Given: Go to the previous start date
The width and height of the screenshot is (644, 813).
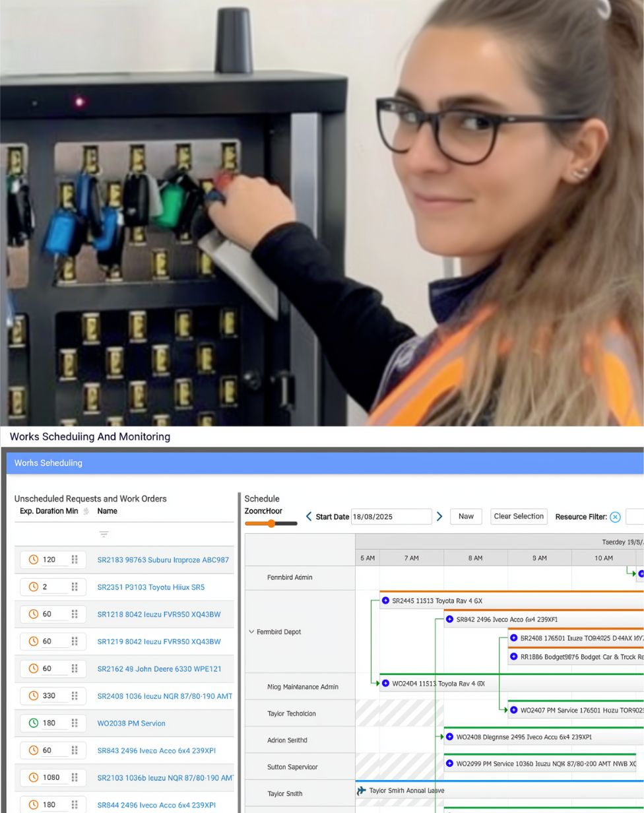Looking at the screenshot, I should (308, 517).
